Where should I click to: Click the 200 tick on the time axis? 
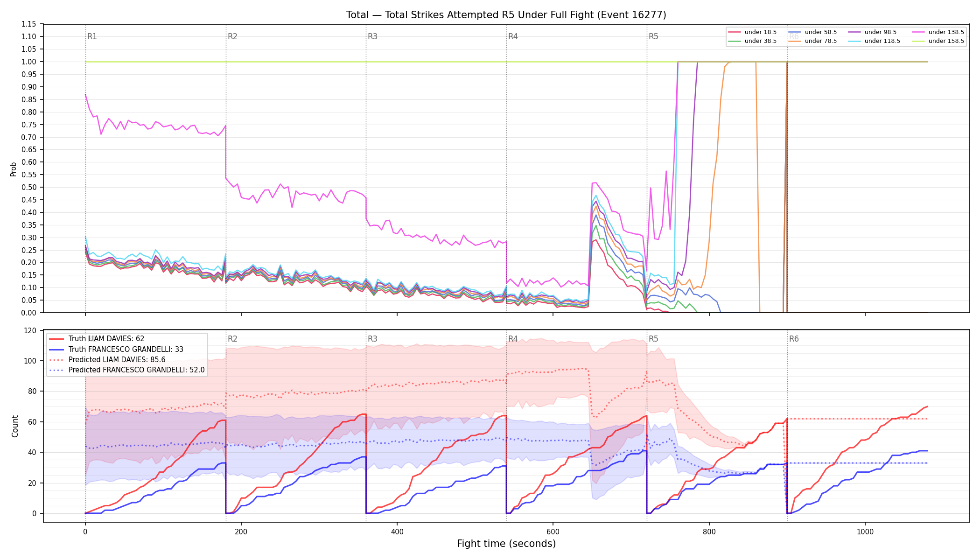pos(241,532)
